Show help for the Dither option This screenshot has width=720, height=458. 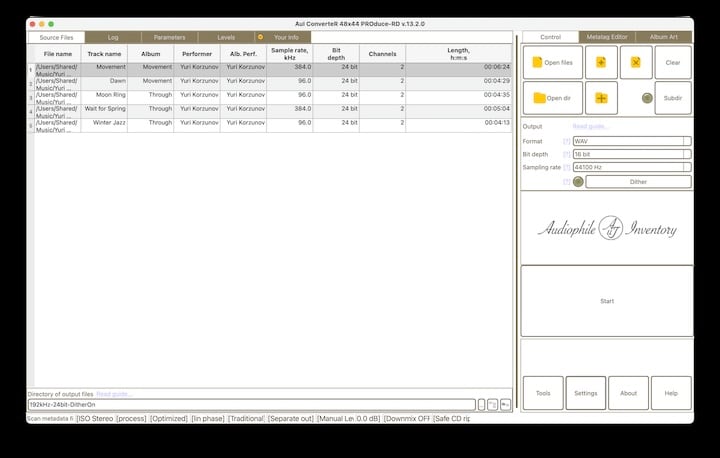567,182
